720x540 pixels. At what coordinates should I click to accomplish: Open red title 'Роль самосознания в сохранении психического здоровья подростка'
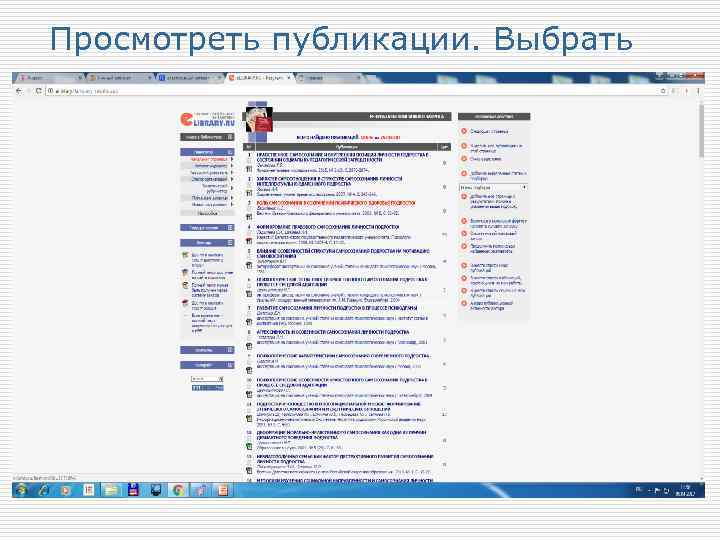(336, 202)
